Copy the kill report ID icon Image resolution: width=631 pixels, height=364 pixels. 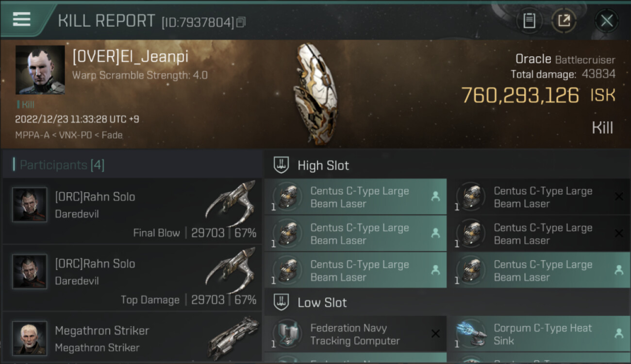click(241, 22)
